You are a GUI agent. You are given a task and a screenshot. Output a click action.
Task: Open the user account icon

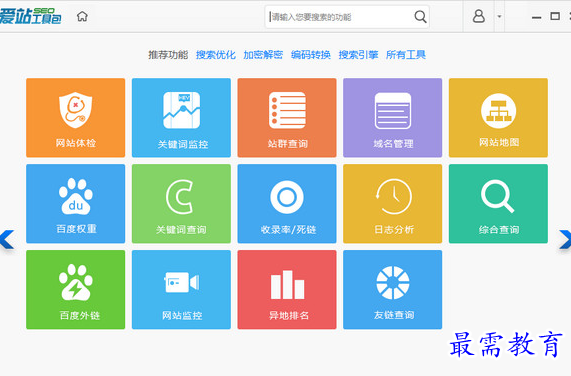pyautogui.click(x=479, y=16)
